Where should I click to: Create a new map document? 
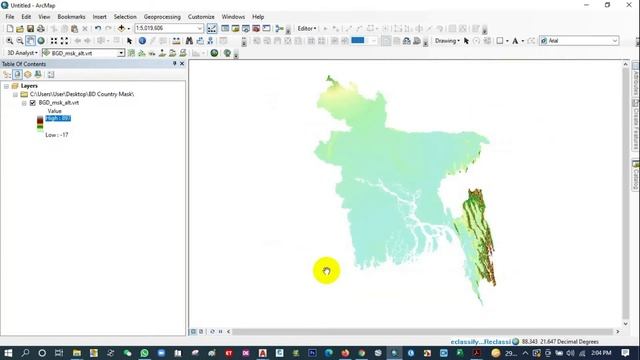click(x=10, y=29)
